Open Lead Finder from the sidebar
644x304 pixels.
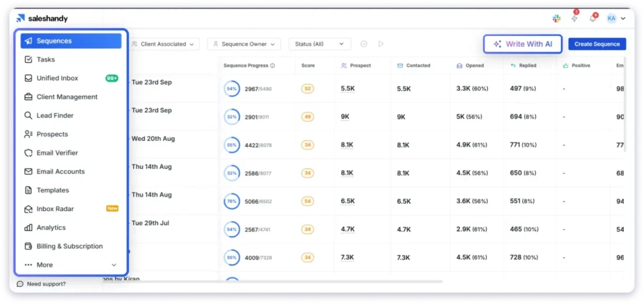pos(55,115)
